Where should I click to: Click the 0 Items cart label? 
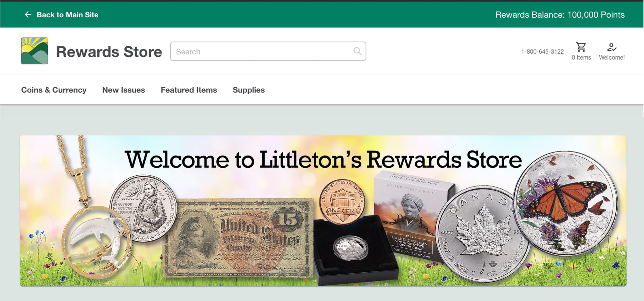click(581, 58)
